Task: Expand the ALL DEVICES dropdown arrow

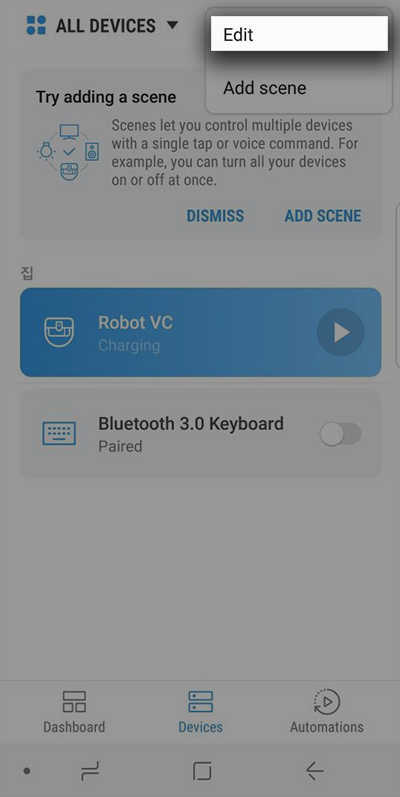Action: 172,24
